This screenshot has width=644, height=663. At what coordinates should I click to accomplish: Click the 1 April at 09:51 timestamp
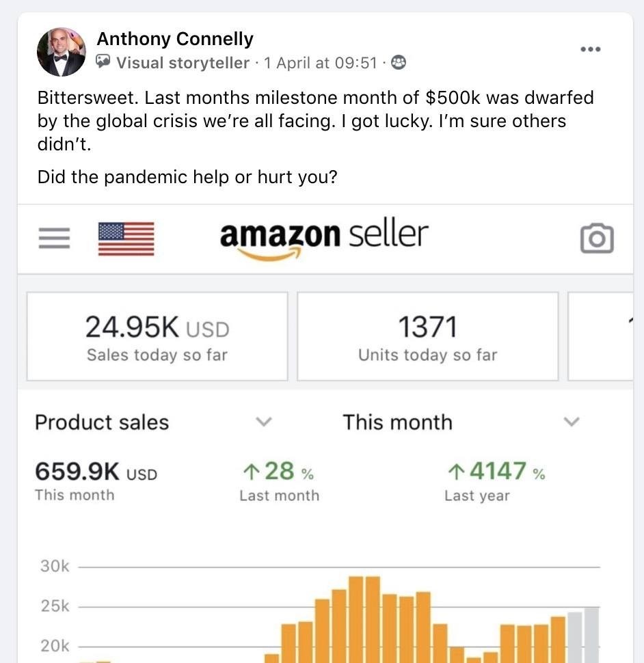pos(320,63)
